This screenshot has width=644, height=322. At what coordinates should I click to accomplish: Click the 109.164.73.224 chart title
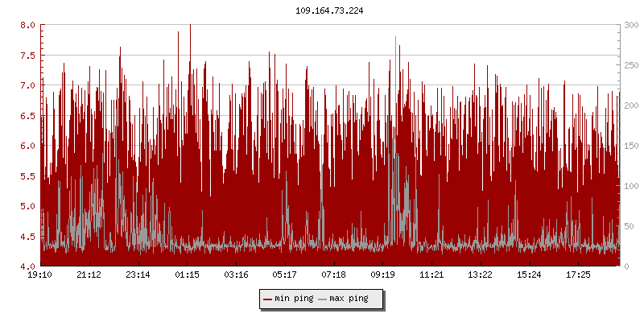tap(322, 11)
